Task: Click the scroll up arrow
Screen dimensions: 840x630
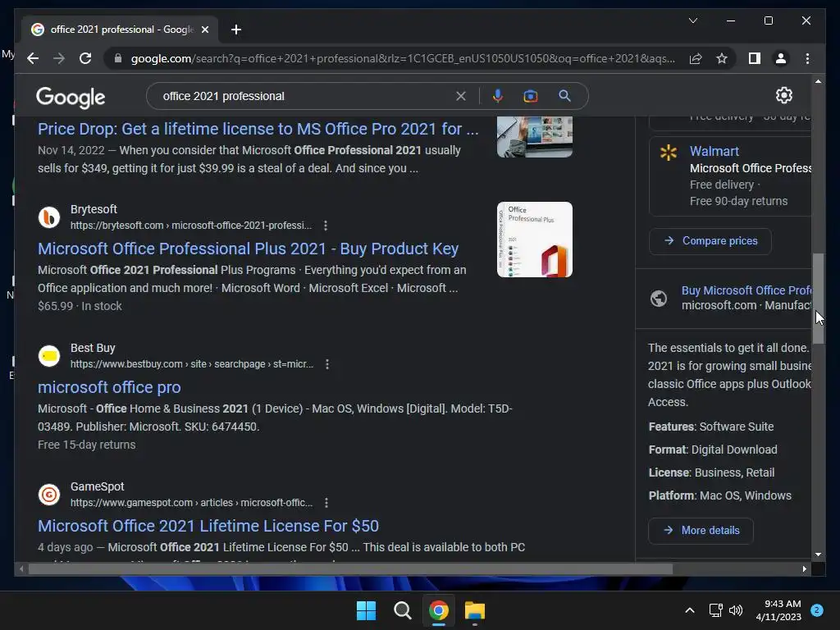Action: click(x=818, y=81)
